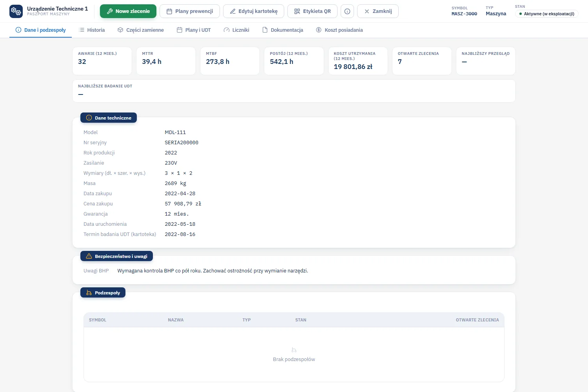This screenshot has height=392, width=588.
Task: Open the Dokumentacja tab
Action: (283, 30)
